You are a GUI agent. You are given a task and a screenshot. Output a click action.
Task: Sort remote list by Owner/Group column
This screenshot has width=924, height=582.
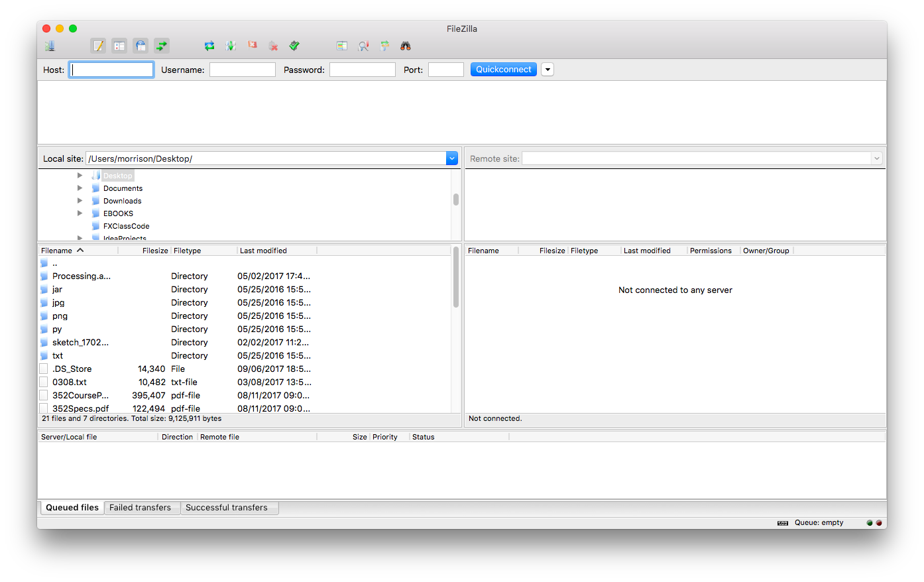766,251
